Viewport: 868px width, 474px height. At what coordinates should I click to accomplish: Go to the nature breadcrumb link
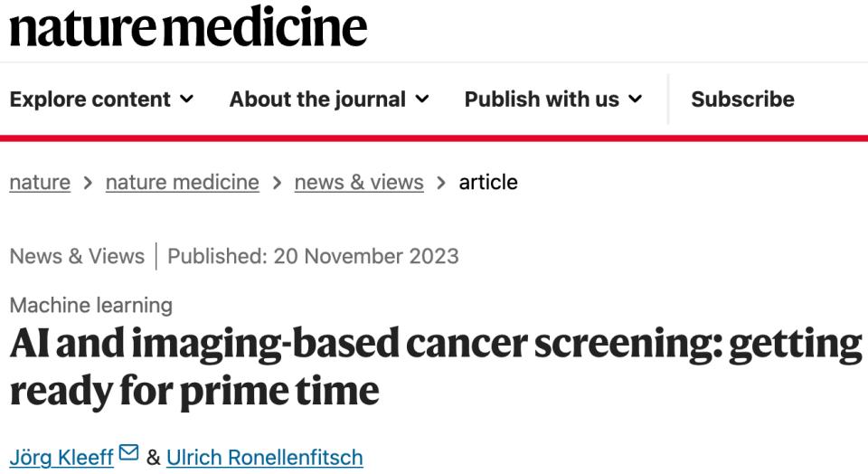40,182
